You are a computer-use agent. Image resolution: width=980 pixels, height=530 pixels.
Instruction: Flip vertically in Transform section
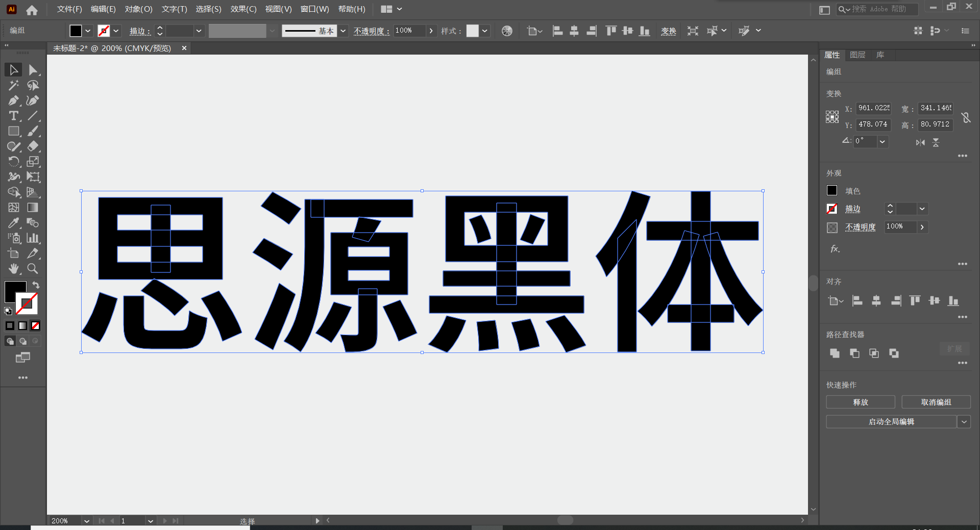936,142
